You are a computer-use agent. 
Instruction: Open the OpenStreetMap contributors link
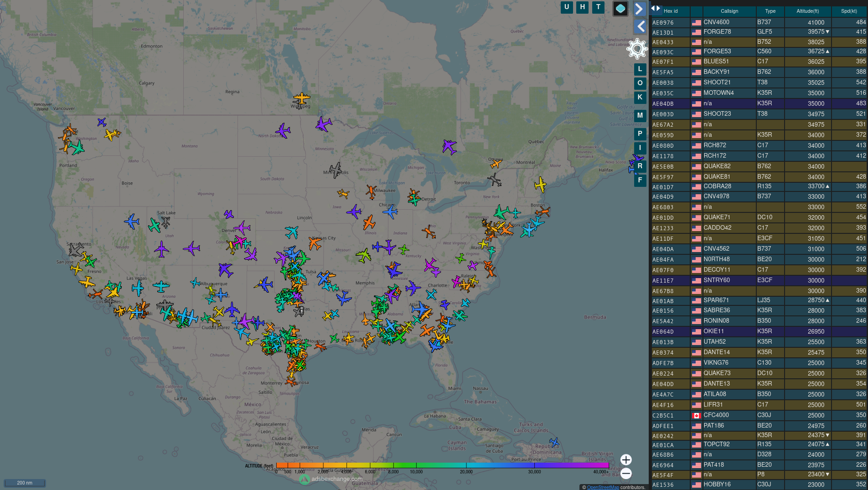pos(603,487)
